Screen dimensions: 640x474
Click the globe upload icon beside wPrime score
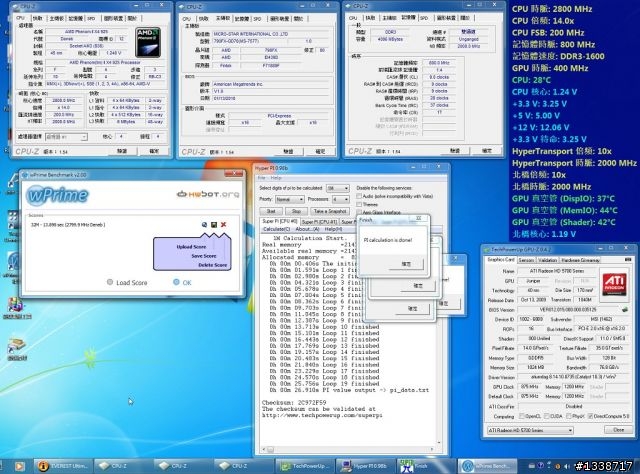point(204,225)
